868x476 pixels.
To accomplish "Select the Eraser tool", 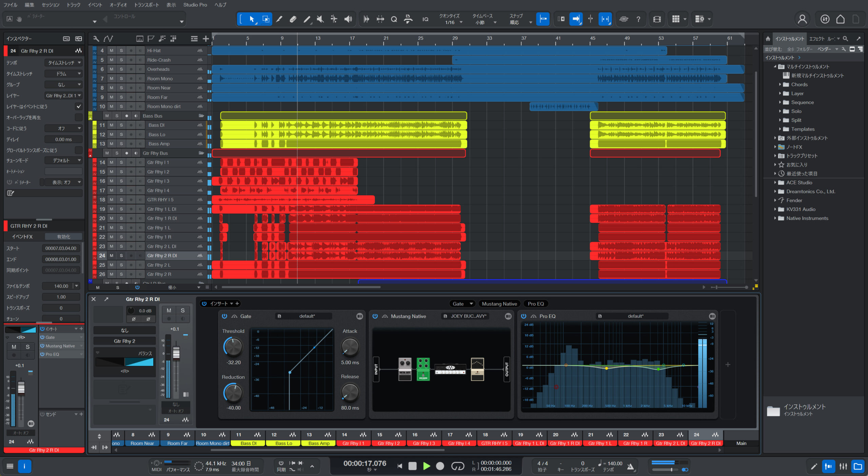I will (293, 19).
